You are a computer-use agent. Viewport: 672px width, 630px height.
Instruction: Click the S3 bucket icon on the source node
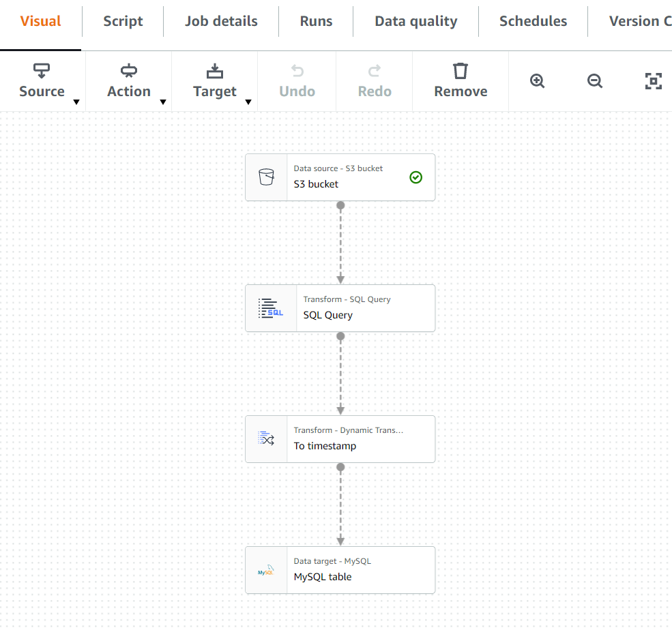tap(266, 177)
